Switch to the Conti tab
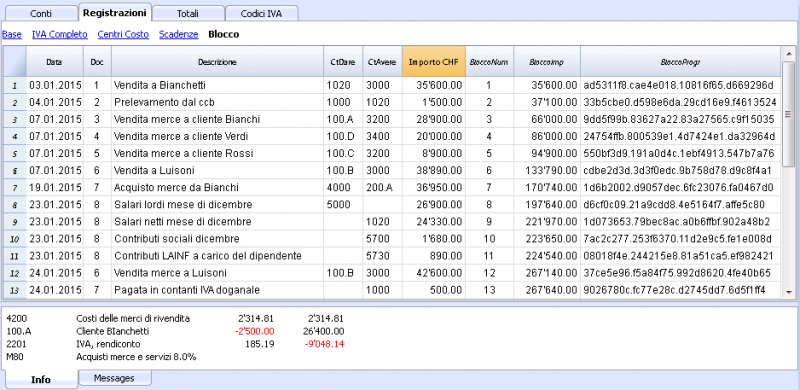The image size is (800, 390). pyautogui.click(x=41, y=14)
